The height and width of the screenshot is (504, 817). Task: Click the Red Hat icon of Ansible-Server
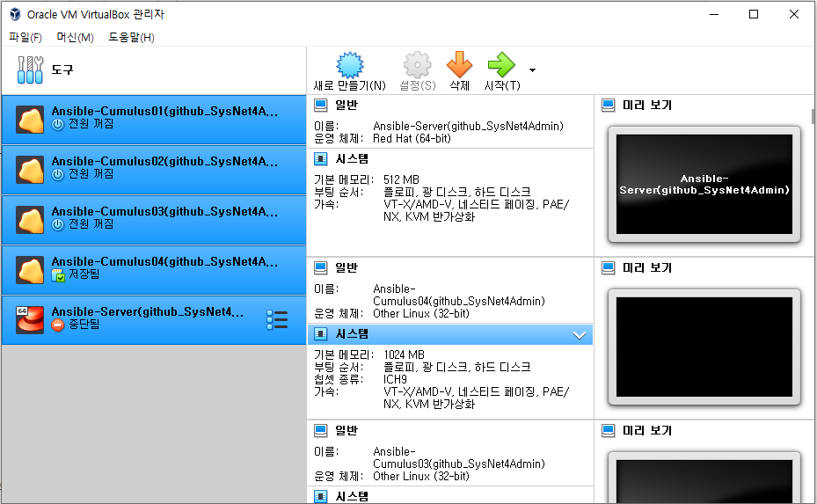(x=30, y=320)
